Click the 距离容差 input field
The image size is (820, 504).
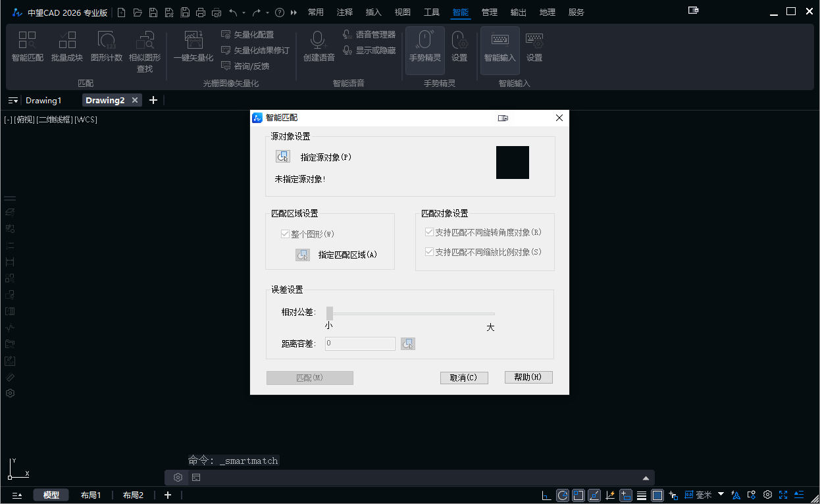(360, 343)
